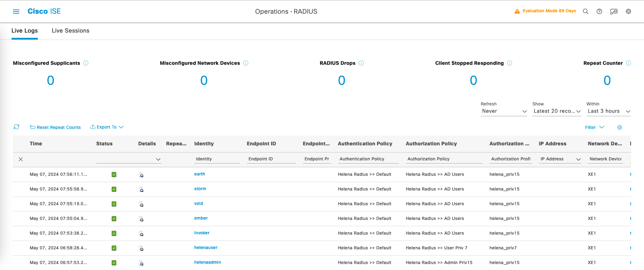Click Reset Repeat Counts
This screenshot has height=270, width=644.
pos(55,127)
